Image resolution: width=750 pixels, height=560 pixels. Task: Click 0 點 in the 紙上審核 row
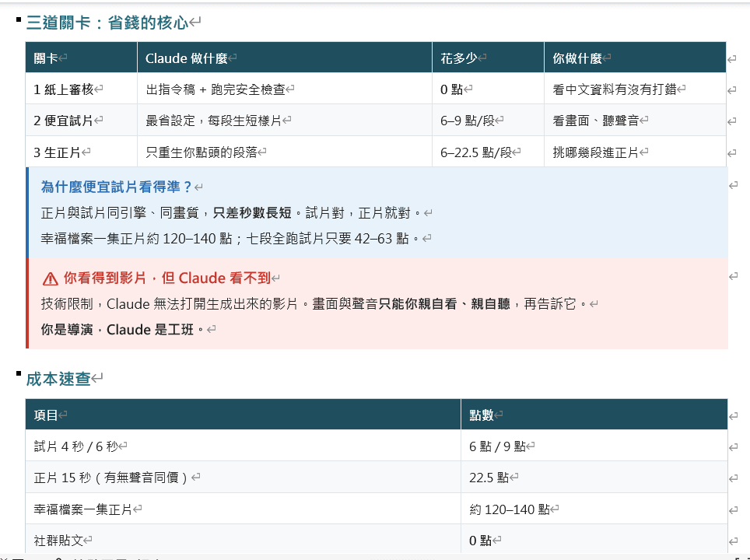tap(488, 89)
